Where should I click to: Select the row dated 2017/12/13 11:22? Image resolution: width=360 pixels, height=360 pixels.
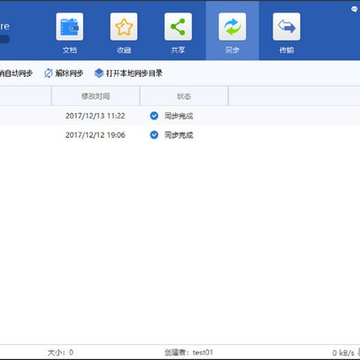tap(180, 116)
